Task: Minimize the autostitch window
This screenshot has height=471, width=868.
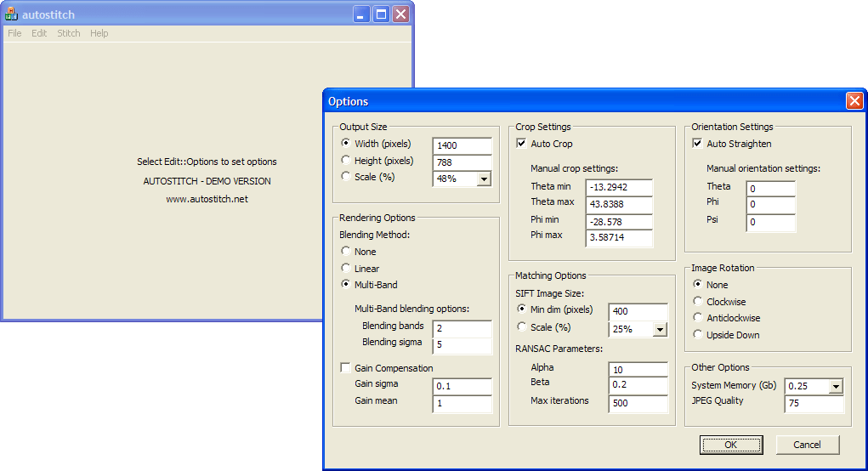Action: 361,14
